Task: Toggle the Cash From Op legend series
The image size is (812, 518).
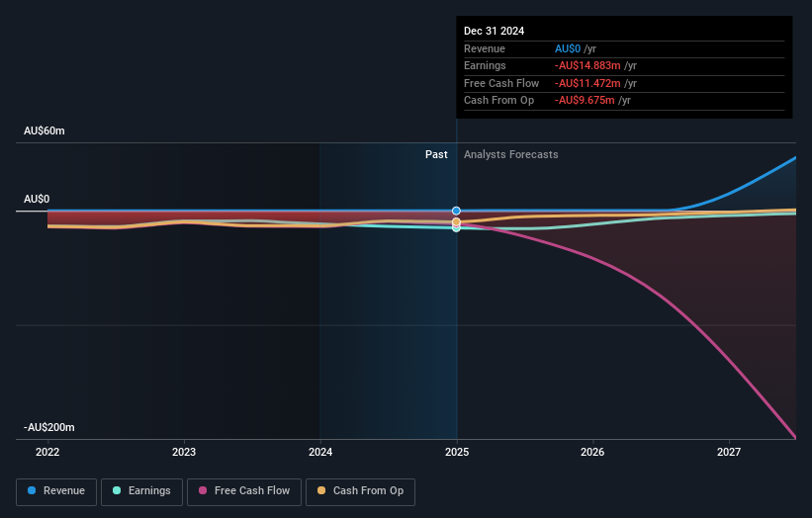Action: (360, 491)
